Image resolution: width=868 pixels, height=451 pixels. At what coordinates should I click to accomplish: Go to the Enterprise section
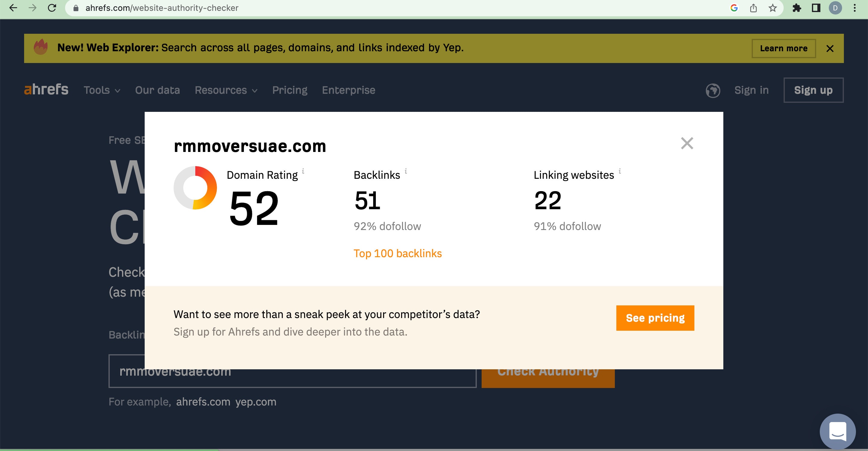pos(348,90)
